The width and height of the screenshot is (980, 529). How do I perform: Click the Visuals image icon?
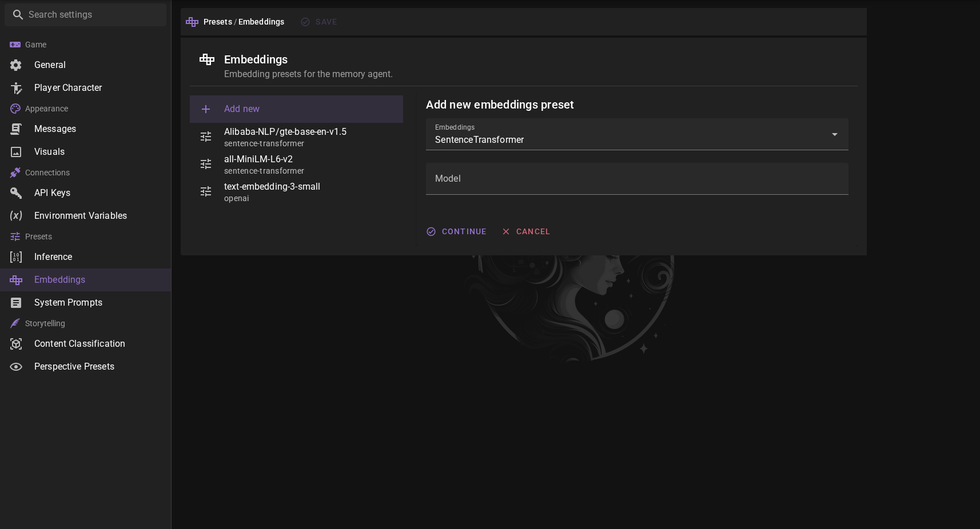[x=16, y=152]
